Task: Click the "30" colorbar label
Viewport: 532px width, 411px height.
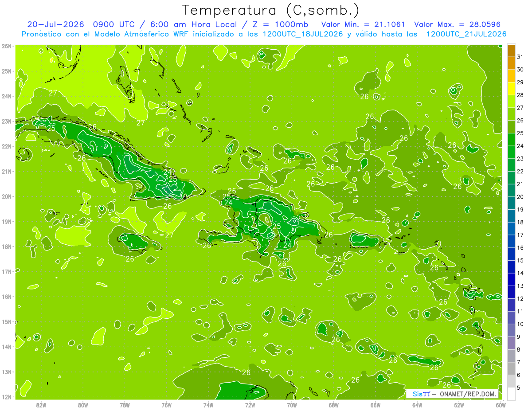Action: (520, 70)
